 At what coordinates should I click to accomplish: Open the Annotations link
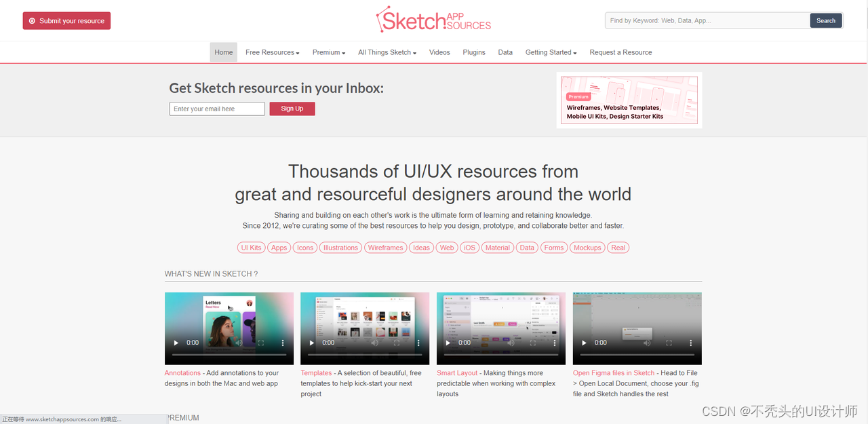pos(182,373)
